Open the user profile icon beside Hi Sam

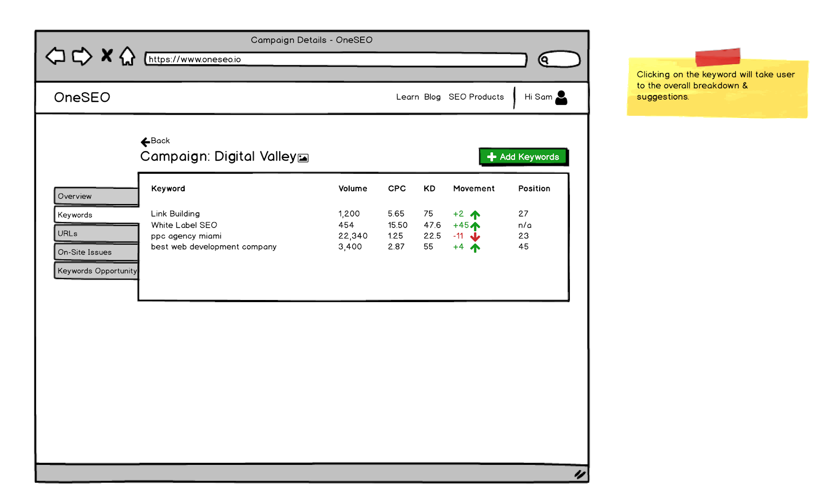tap(562, 98)
